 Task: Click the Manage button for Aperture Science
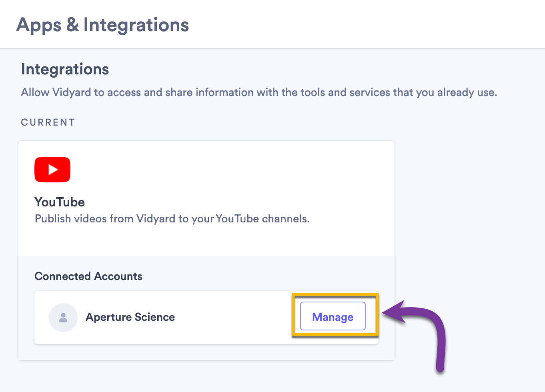point(333,316)
